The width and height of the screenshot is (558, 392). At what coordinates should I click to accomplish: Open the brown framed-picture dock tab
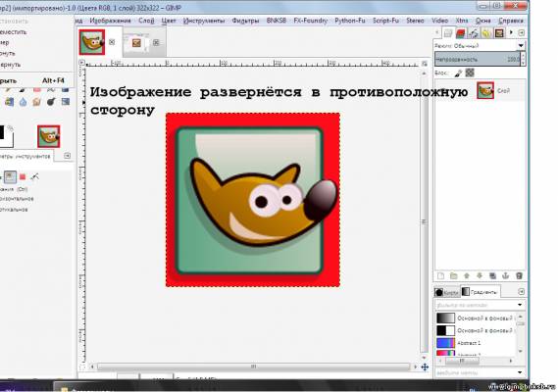[499, 33]
